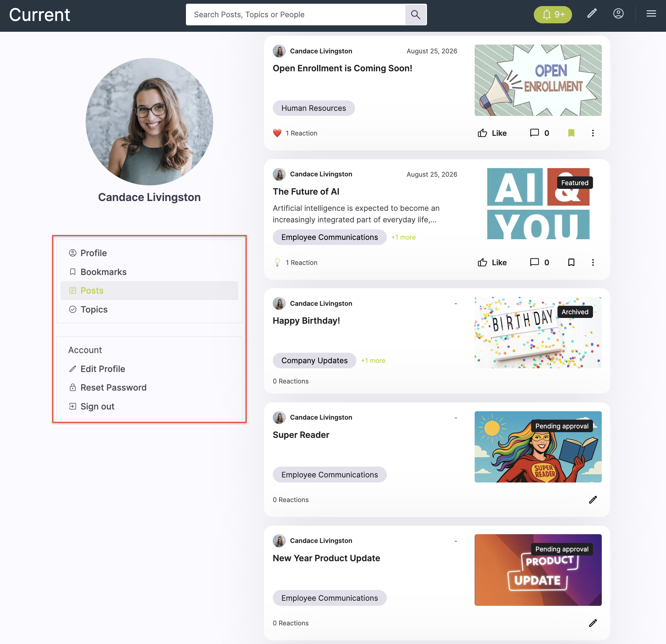This screenshot has height=644, width=666.
Task: Go to Profile in sidebar menu
Action: 149,253
